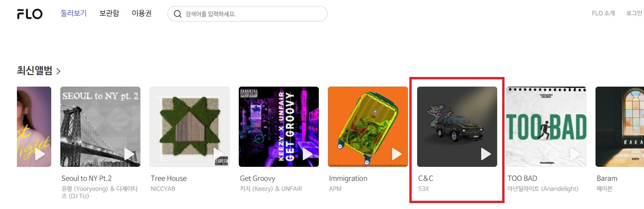644x209 pixels.
Task: Open the artist link 53X
Action: [424, 189]
